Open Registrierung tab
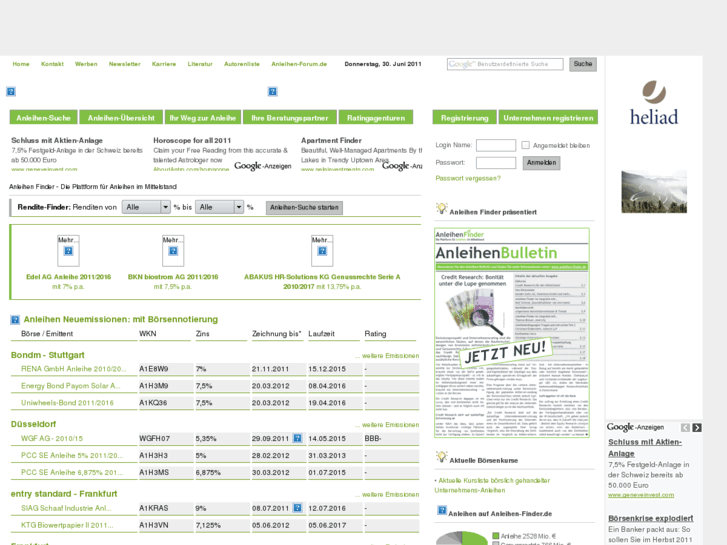 (x=465, y=117)
